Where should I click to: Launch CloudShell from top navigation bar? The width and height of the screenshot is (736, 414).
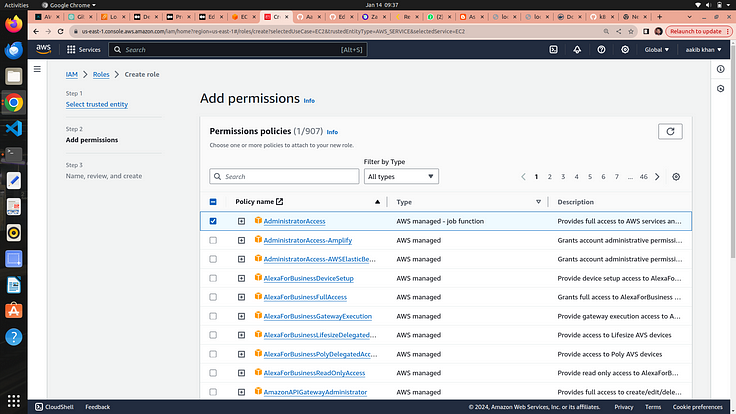coord(553,49)
